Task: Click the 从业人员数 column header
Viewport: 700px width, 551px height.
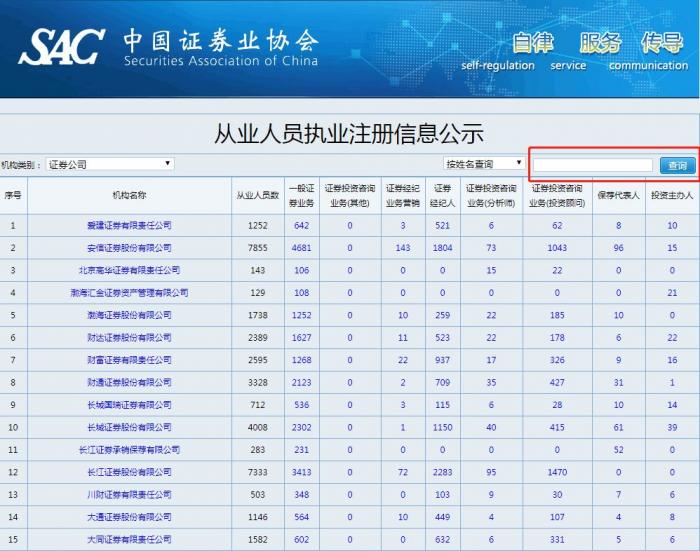Action: [257, 195]
